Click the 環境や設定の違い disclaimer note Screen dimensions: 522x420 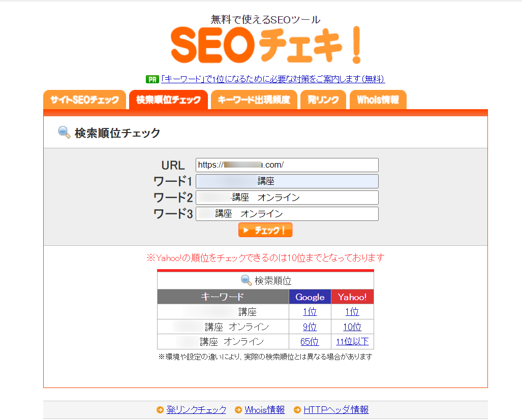[x=265, y=357]
